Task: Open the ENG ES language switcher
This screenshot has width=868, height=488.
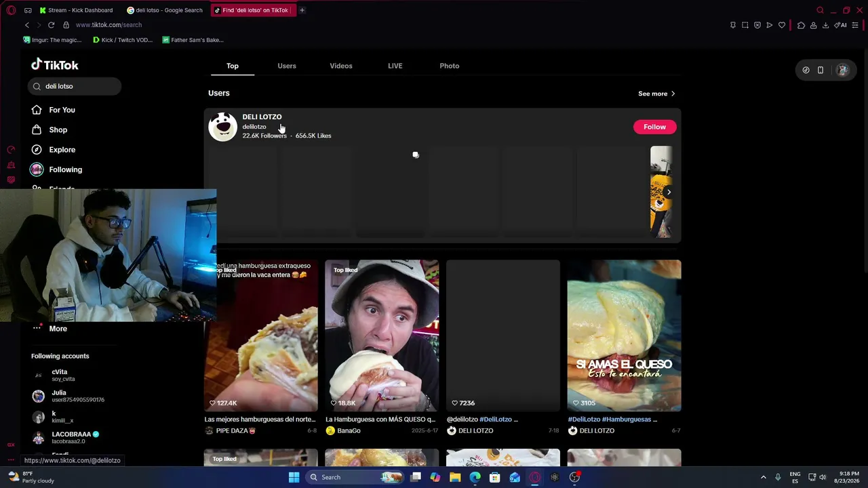Action: point(795,477)
